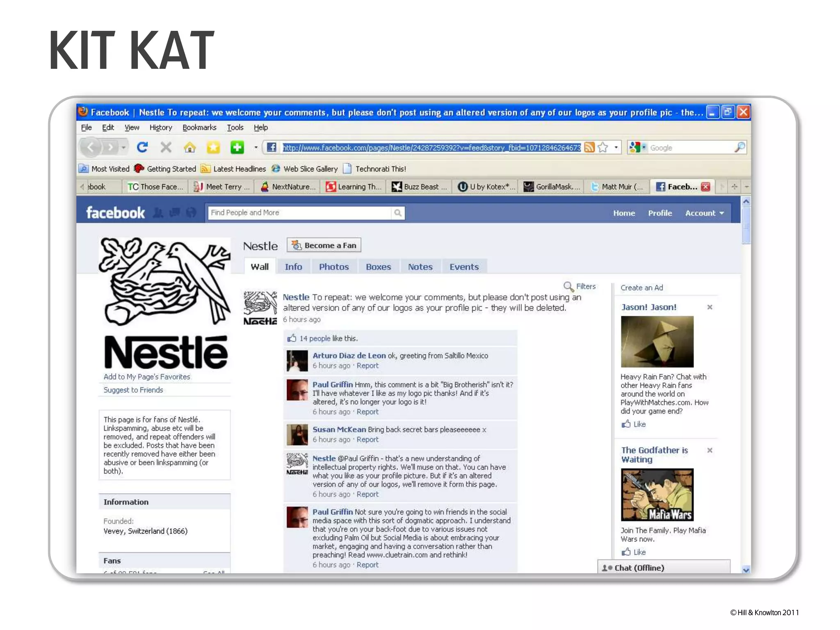This screenshot has width=840, height=630.
Task: Open the Facebook messages icon
Action: pyautogui.click(x=175, y=212)
